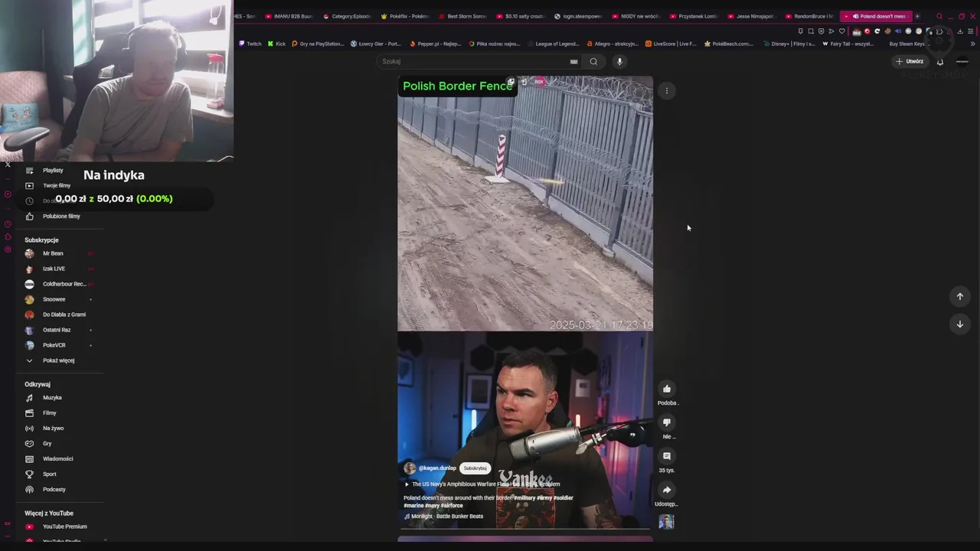Share the Short via Udostępnij arrow

point(667,490)
